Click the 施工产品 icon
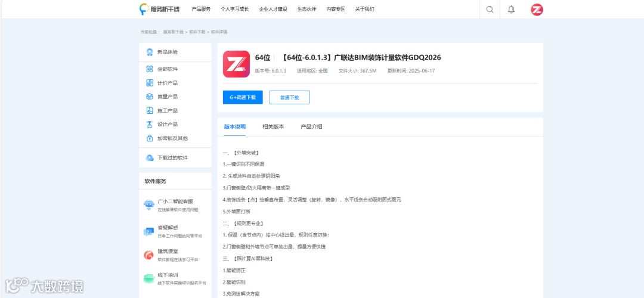644x298 pixels. click(150, 110)
